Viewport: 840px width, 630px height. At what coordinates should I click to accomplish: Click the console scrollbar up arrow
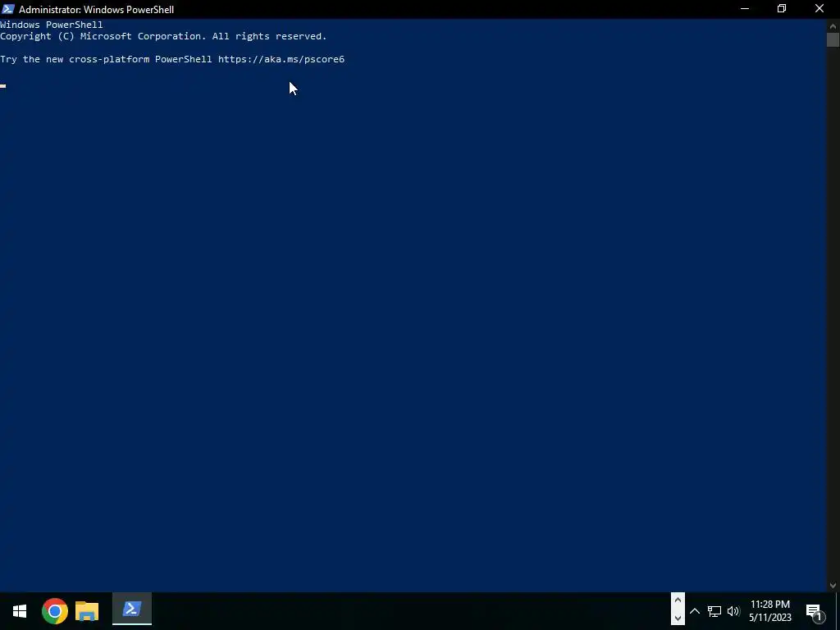833,25
